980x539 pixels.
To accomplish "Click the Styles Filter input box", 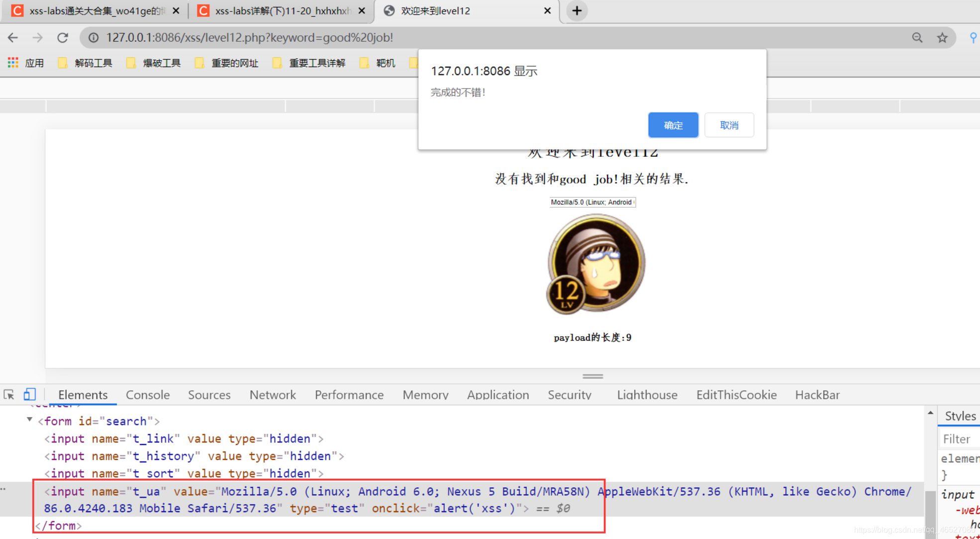I will point(960,439).
